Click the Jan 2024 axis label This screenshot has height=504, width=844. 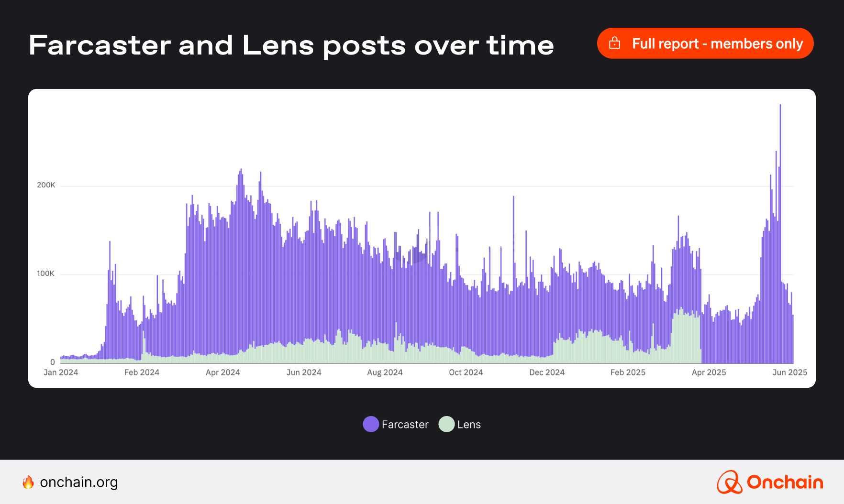click(x=61, y=373)
